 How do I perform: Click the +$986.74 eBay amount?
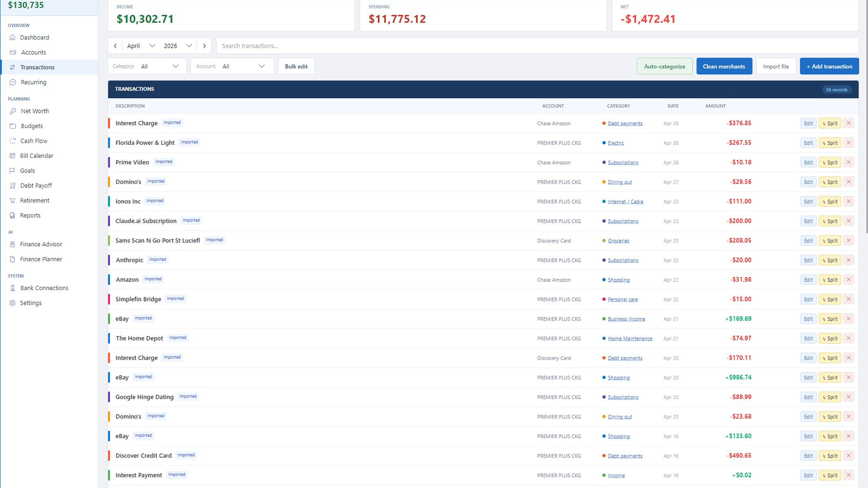(738, 377)
